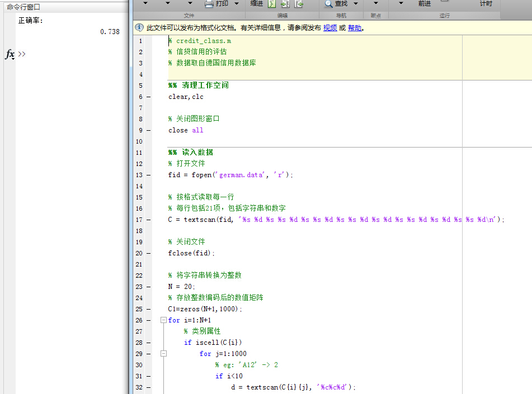Click line number 21 in the gutter
The height and width of the screenshot is (394, 532).
[139, 265]
